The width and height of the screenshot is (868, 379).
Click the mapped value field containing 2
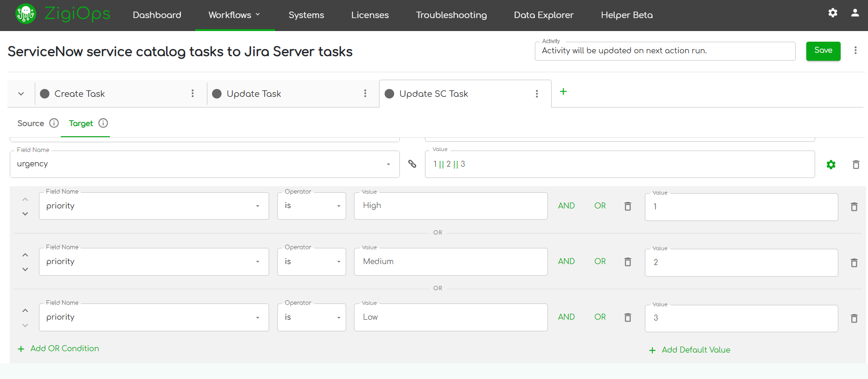pyautogui.click(x=741, y=263)
